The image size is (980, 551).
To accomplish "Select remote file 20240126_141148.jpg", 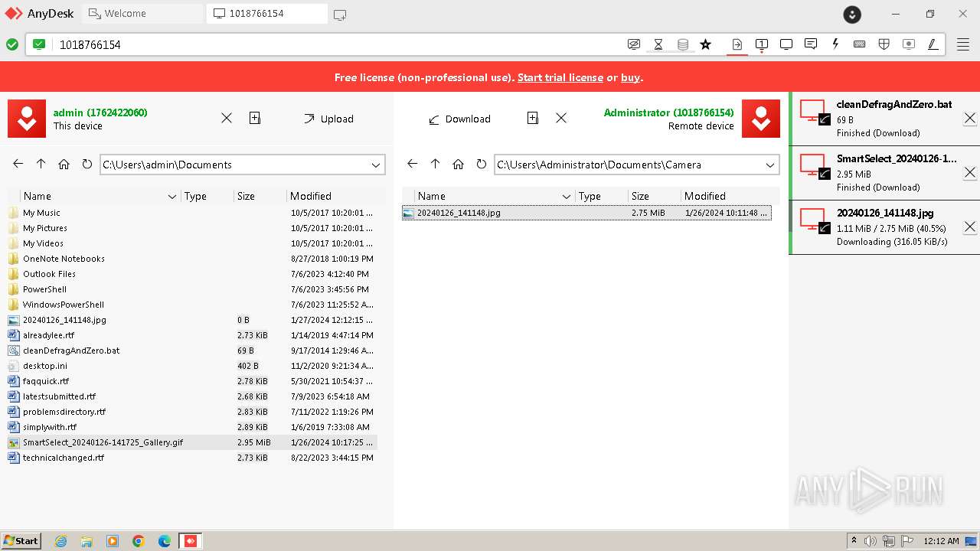I will click(586, 213).
